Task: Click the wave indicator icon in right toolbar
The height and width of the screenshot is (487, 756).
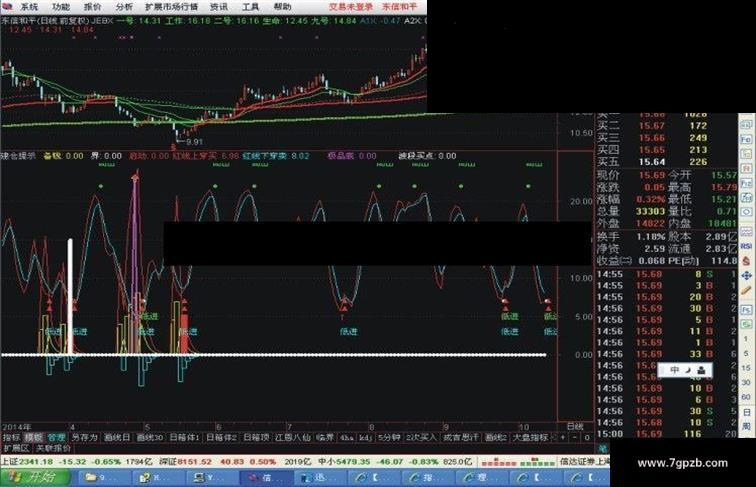Action: point(745,232)
